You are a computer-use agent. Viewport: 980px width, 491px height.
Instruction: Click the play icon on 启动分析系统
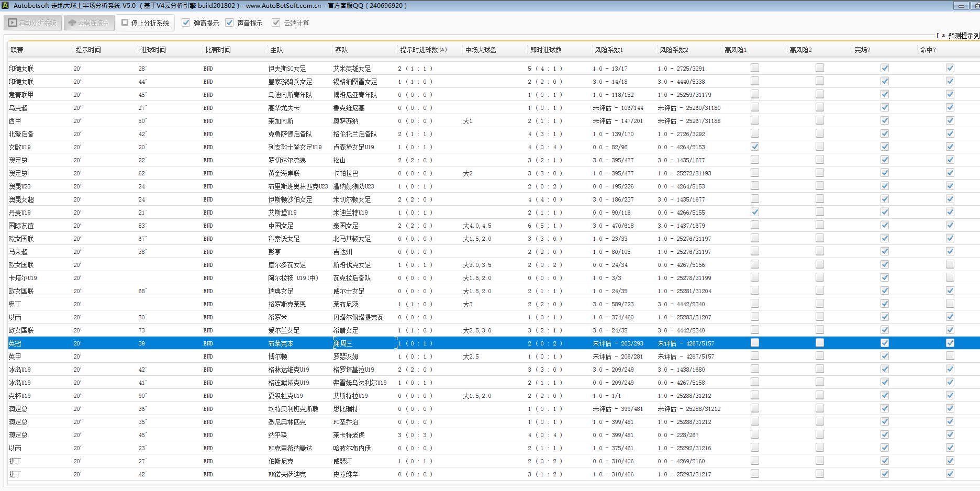pyautogui.click(x=13, y=23)
